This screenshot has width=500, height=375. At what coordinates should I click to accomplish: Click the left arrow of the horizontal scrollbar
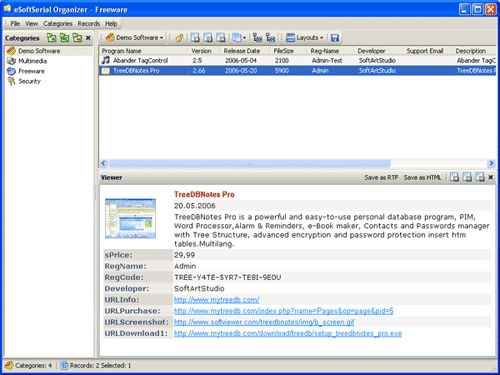pyautogui.click(x=103, y=163)
